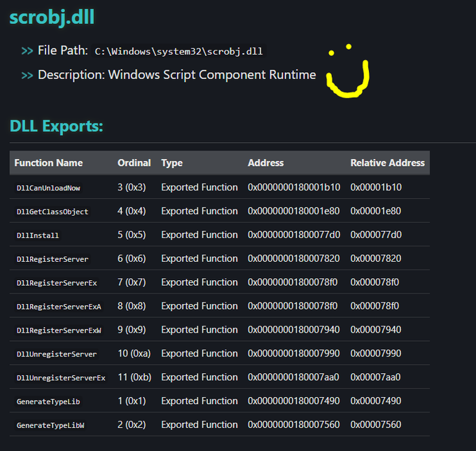The width and height of the screenshot is (476, 451).
Task: Click address 0x0000000180007990
Action: coord(294,353)
